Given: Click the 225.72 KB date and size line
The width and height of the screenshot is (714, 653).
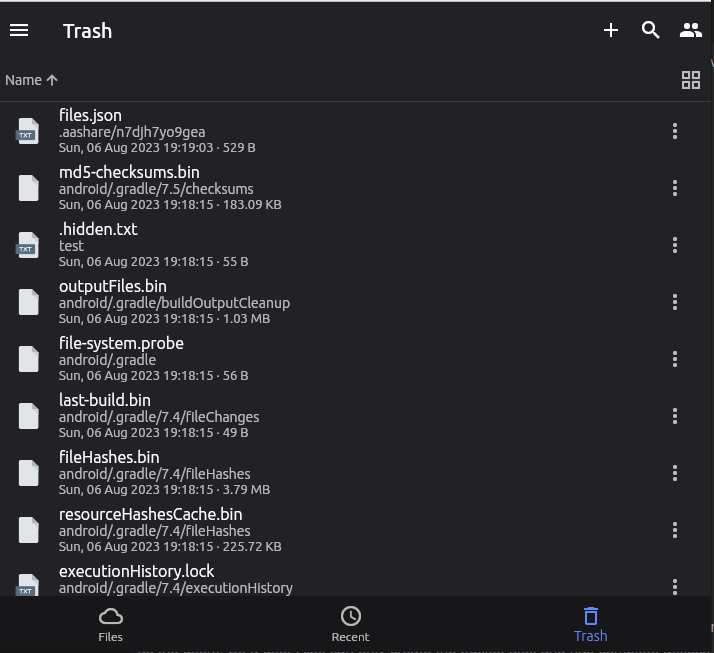Looking at the screenshot, I should 170,546.
